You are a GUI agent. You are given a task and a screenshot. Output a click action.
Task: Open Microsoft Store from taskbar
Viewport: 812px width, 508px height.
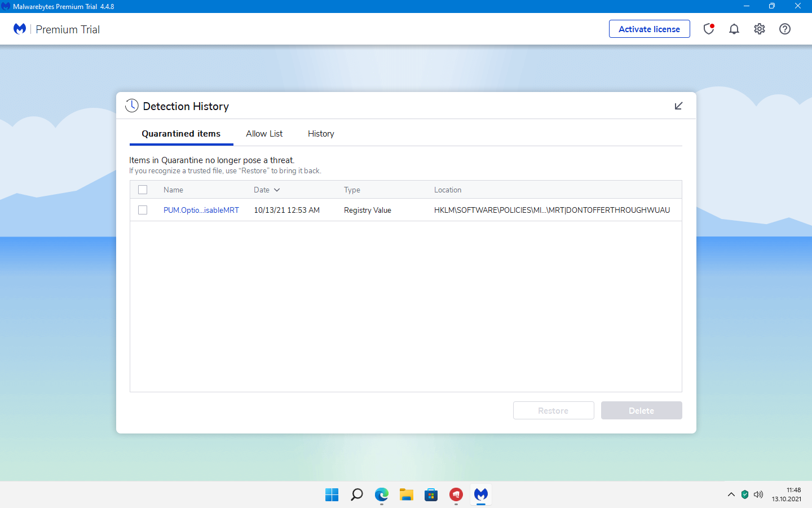point(431,495)
